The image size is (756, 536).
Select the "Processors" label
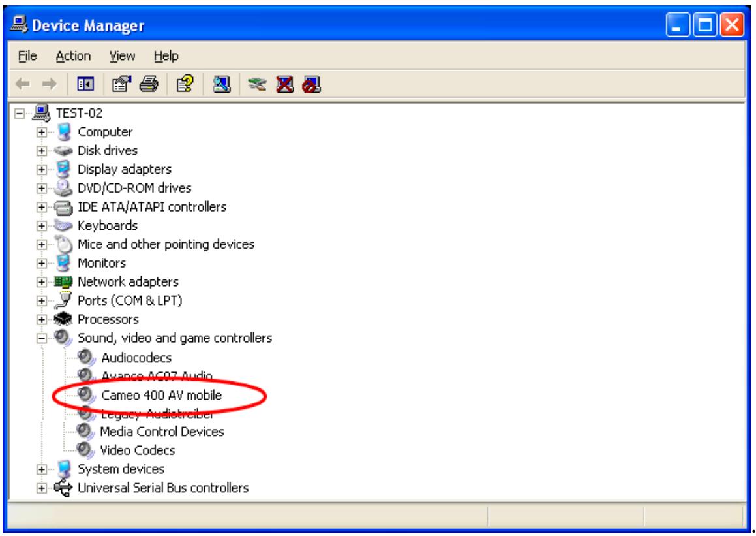108,320
